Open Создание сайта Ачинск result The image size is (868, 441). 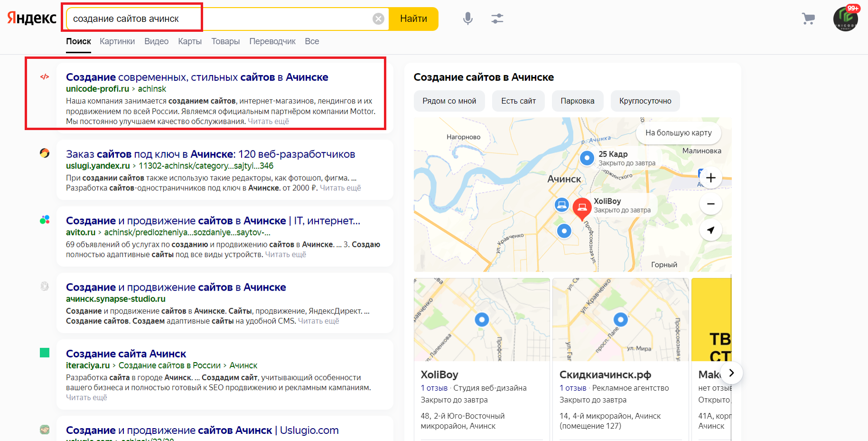coord(126,354)
